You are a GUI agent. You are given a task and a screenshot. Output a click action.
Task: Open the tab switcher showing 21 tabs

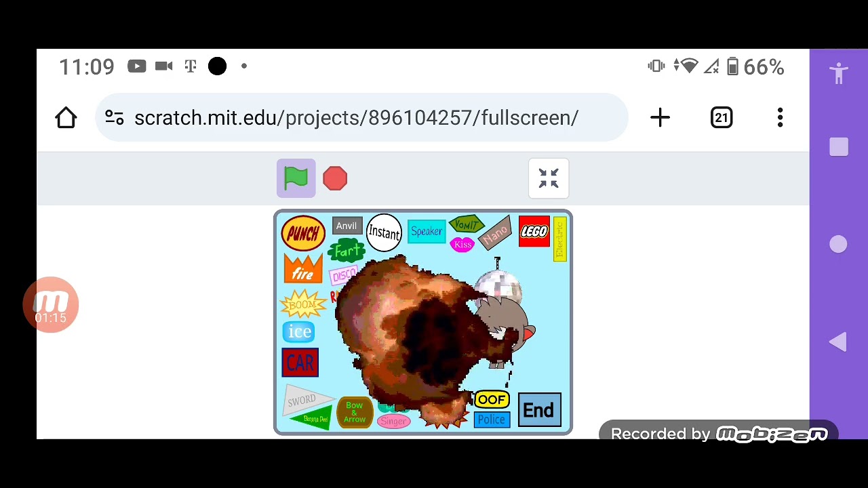[x=722, y=118]
